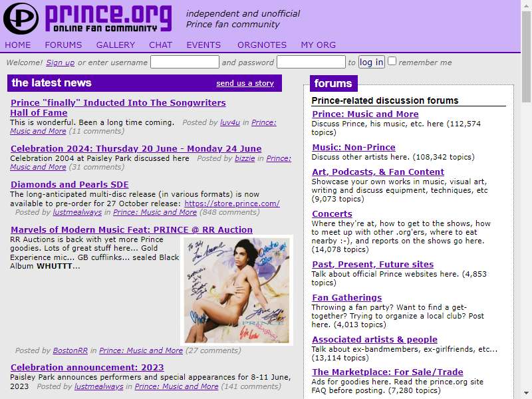Open Marvels of Modern Music RR Auction story
This screenshot has width=532, height=399.
132,229
